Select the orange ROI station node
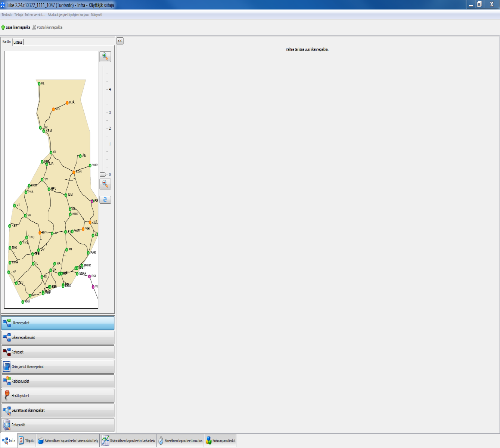Viewport: 500px width, 448px height. tap(53, 109)
